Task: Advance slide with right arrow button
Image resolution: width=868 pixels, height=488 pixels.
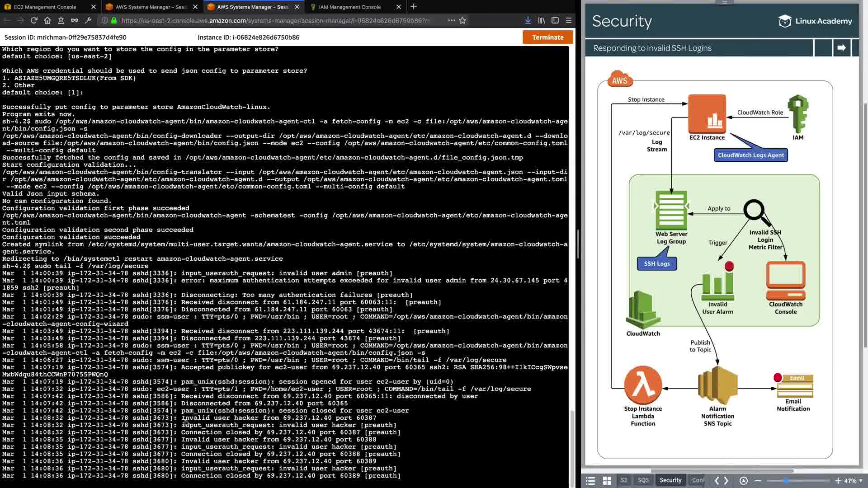Action: tap(841, 48)
